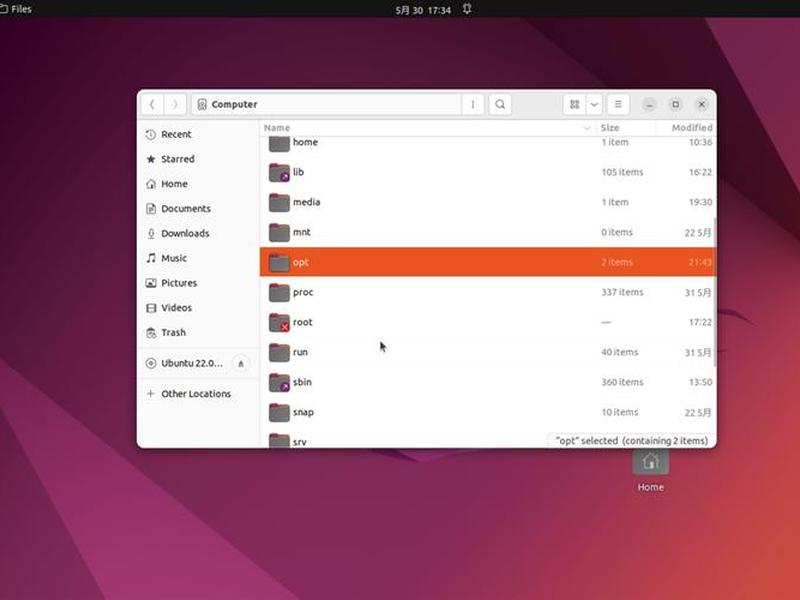Screen dimensions: 800x600
Task: Switch to the grid view toggle icon
Action: point(574,105)
